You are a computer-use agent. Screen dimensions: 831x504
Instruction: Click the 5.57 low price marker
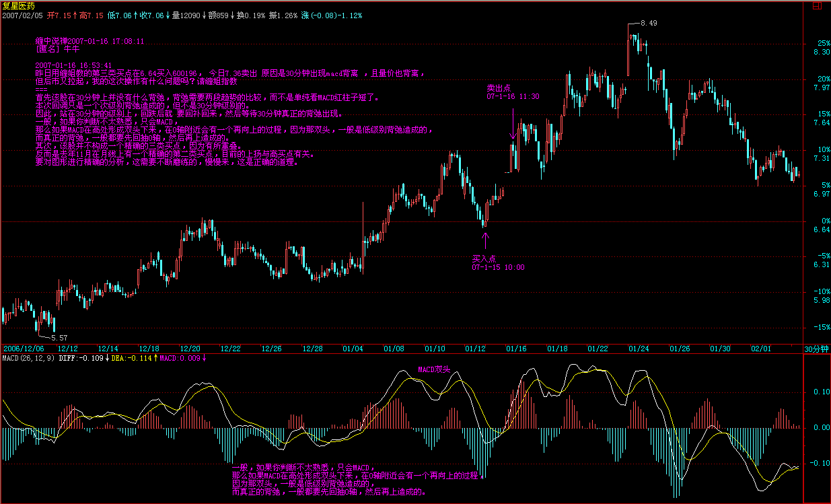pos(59,337)
